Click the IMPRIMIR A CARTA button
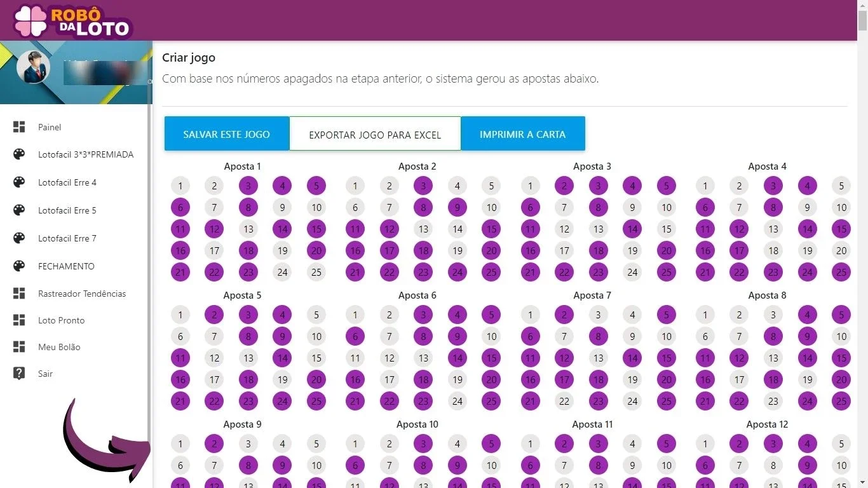This screenshot has height=488, width=868. pyautogui.click(x=523, y=134)
